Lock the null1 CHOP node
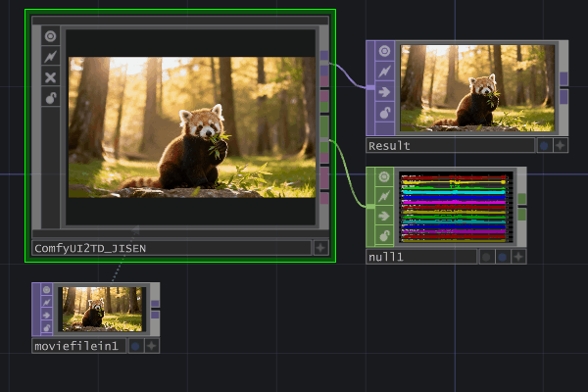 click(384, 236)
